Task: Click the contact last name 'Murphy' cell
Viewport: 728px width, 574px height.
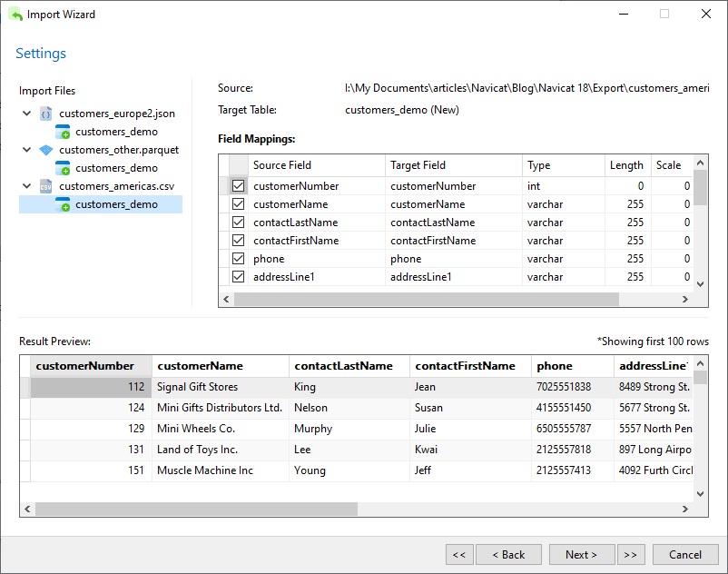Action: (349, 429)
